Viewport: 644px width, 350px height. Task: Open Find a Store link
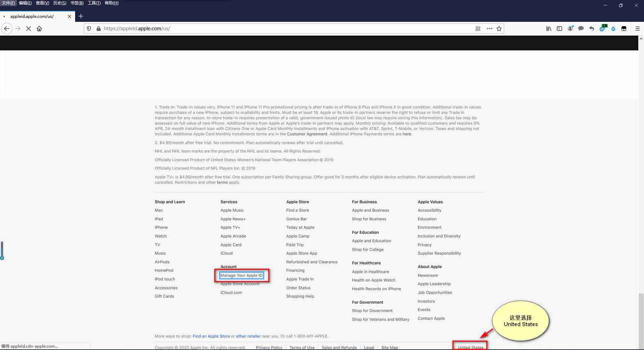(298, 210)
